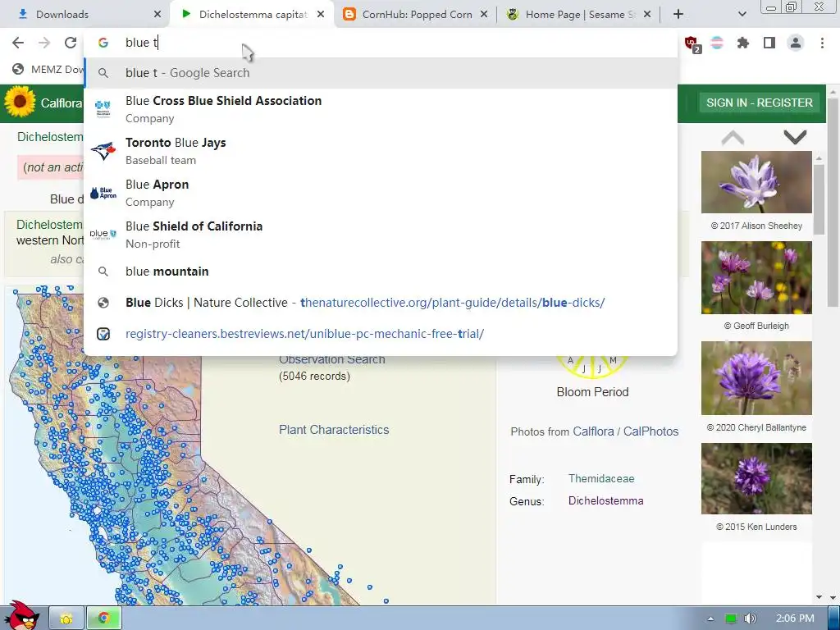
Task: Switch to the CornHub: Popped Corn tab
Action: point(416,15)
